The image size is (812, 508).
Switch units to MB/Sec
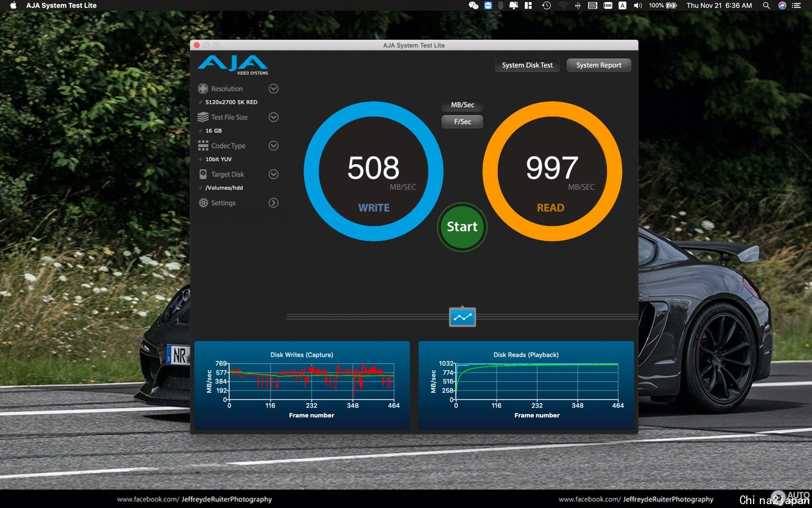(463, 105)
